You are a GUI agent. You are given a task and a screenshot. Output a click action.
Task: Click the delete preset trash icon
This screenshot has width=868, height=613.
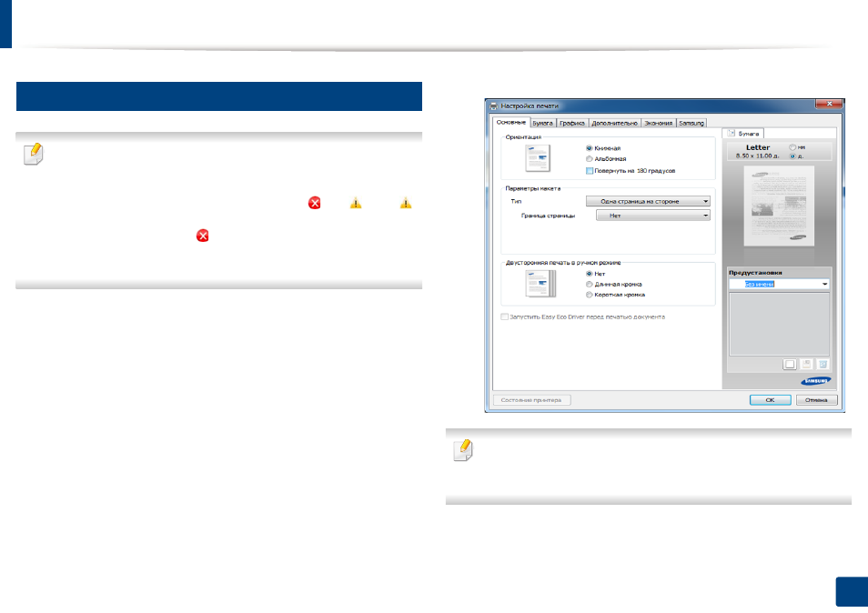click(x=823, y=364)
